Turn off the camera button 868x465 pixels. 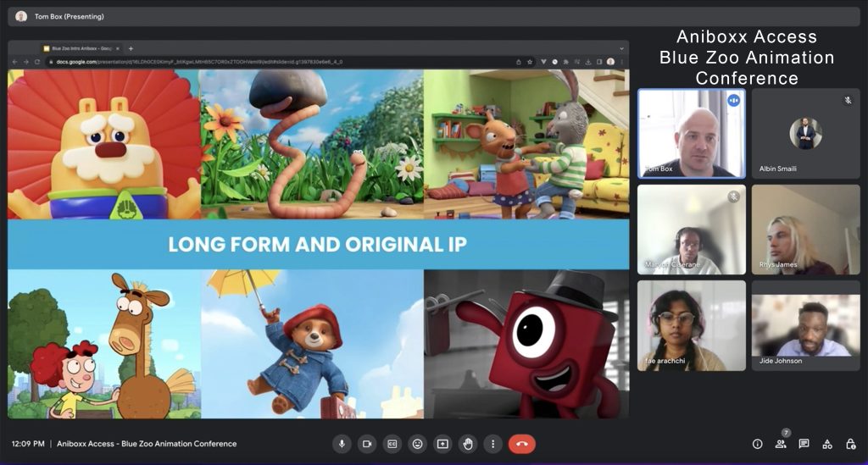pyautogui.click(x=366, y=444)
